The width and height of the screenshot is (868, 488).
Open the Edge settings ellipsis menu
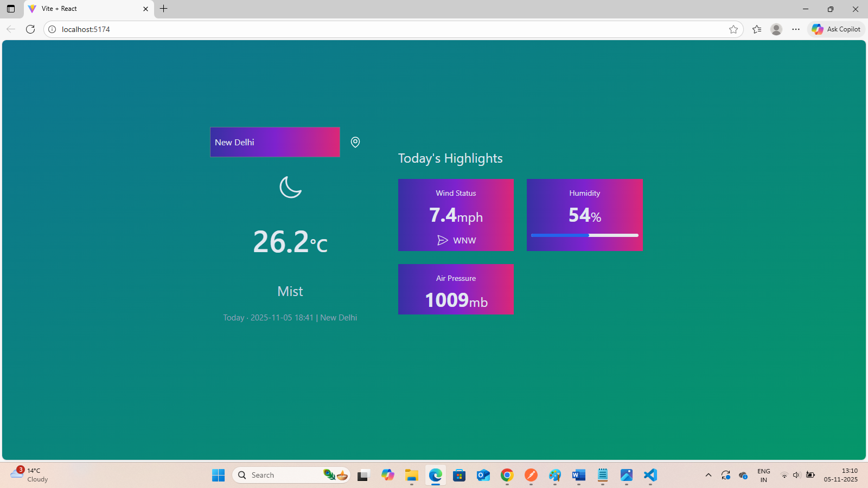[795, 29]
